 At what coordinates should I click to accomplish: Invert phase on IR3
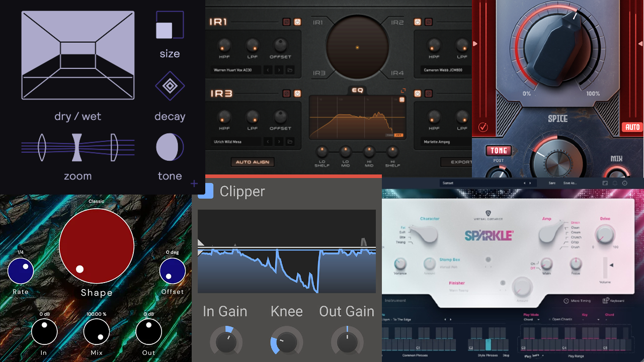286,94
